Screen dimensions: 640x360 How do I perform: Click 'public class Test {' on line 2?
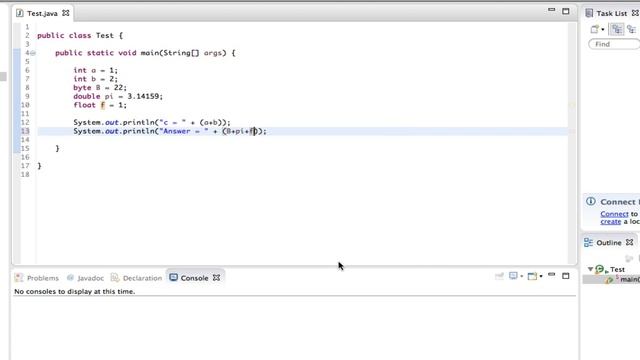80,36
